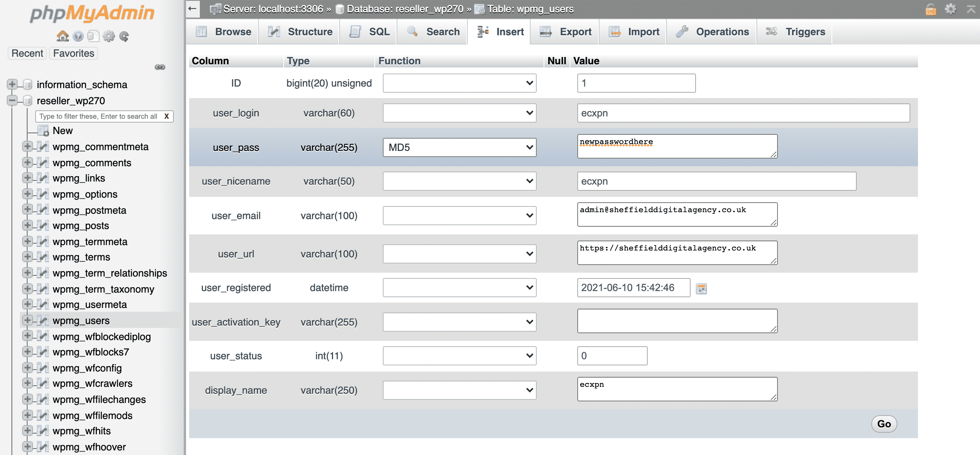The height and width of the screenshot is (455, 980).
Task: Collapse the top menu with the arrow icon
Action: 971,9
